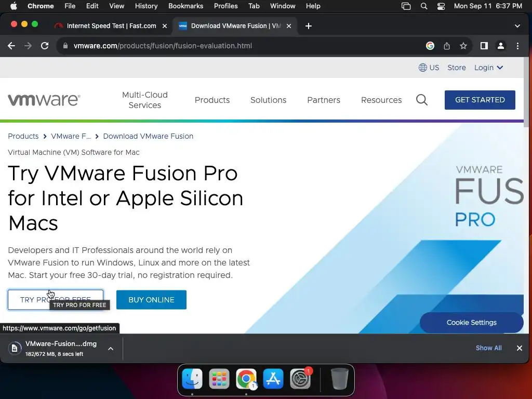The image size is (532, 399).
Task: Open Finder from the Dock
Action: (192, 379)
